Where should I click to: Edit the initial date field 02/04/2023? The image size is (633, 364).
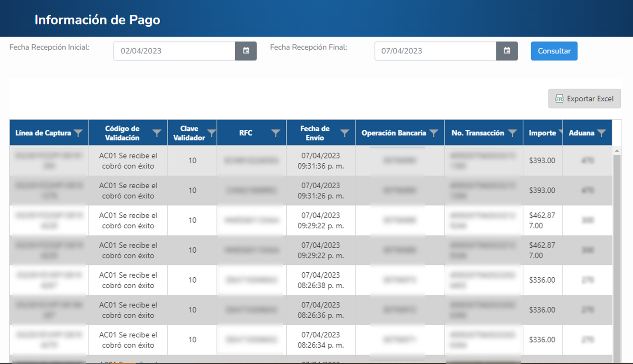pyautogui.click(x=174, y=51)
